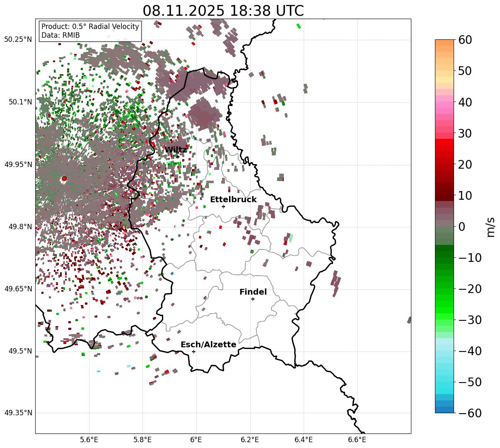Click the Ettelbruck city label
Viewport: 500px width, 448px height.
[233, 200]
